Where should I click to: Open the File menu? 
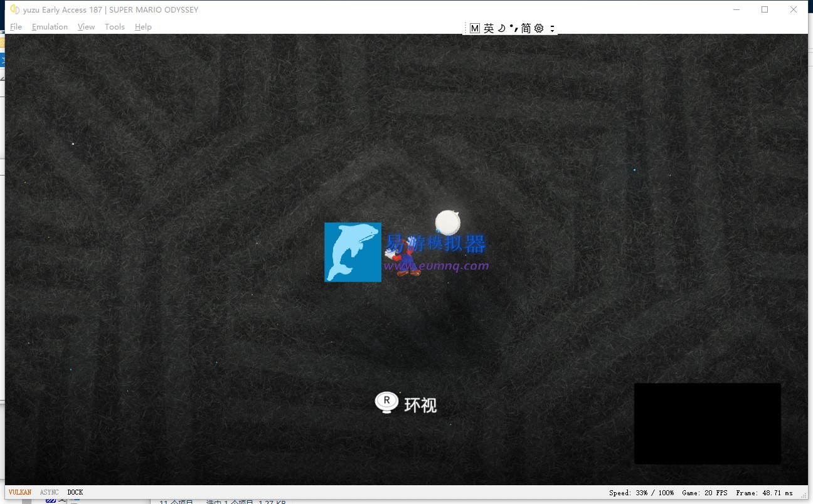click(x=16, y=27)
